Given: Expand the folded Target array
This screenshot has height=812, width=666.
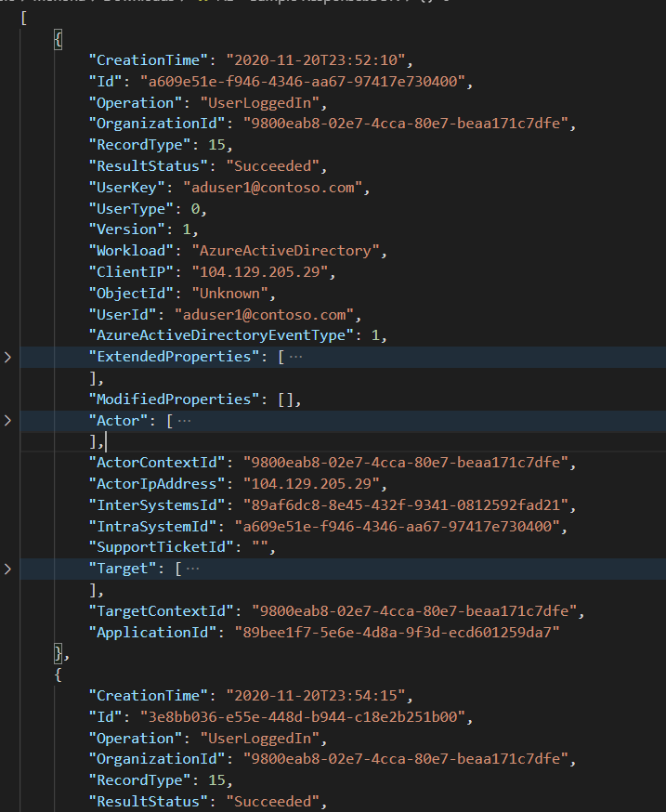Looking at the screenshot, I should 7,570.
